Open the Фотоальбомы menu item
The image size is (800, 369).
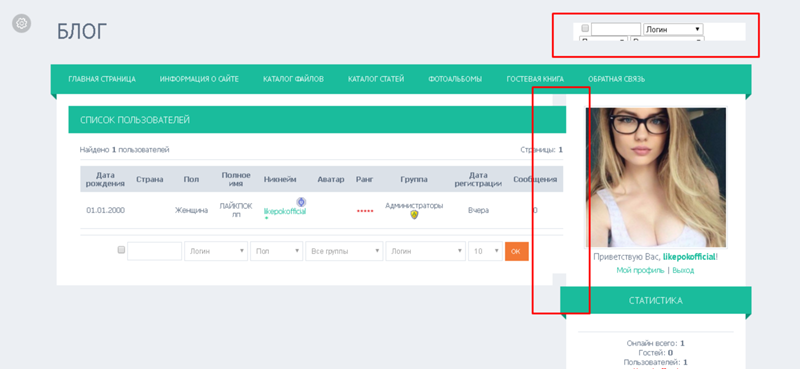[x=455, y=79]
